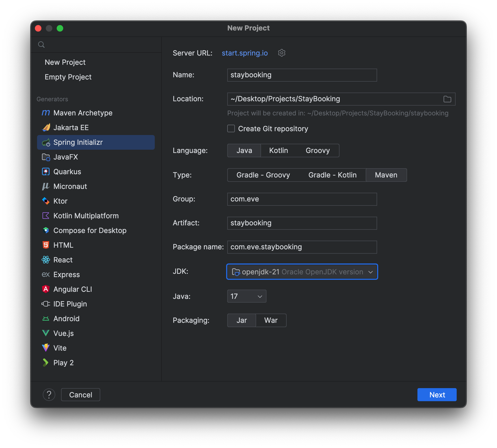Choose War packaging
Image resolution: width=497 pixels, height=448 pixels.
click(x=271, y=320)
